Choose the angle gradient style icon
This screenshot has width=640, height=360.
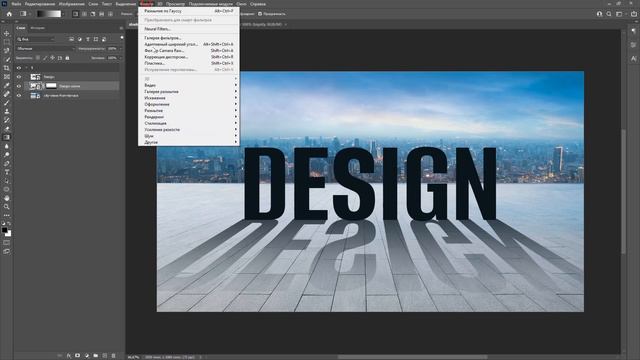(x=93, y=13)
